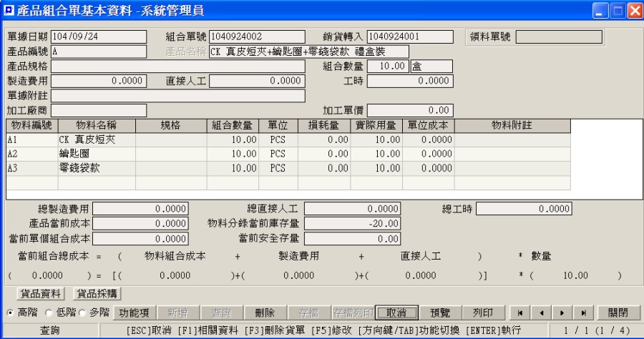Click the 列印 print button

click(x=484, y=313)
